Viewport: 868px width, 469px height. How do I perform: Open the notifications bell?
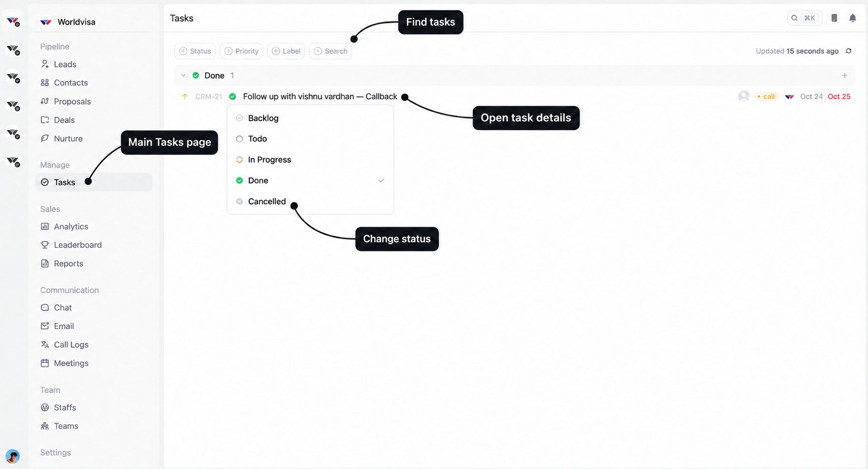[853, 18]
